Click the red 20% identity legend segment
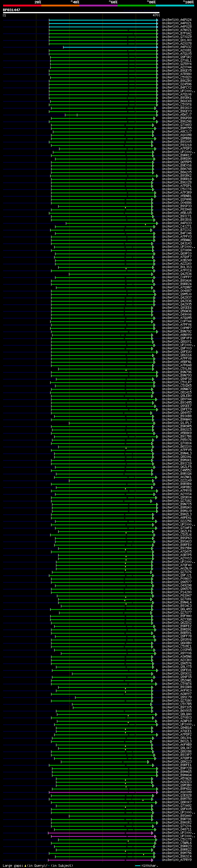Image resolution: width=197 pixels, height=868 pixels. point(22,6)
